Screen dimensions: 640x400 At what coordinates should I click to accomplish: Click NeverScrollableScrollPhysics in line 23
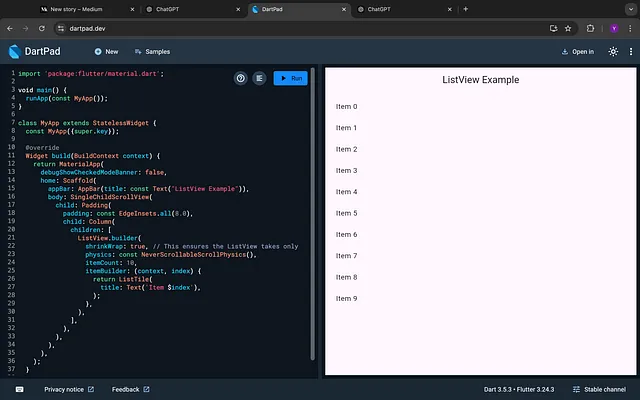(193, 255)
